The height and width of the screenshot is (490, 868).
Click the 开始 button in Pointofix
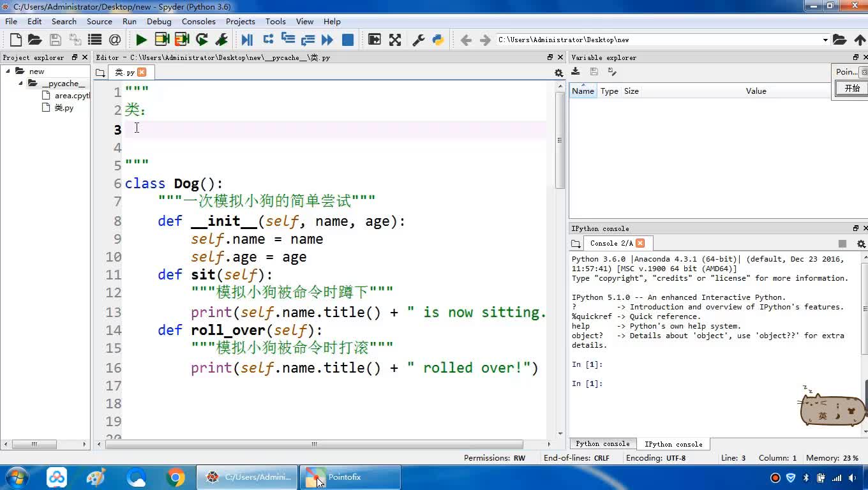(x=852, y=89)
